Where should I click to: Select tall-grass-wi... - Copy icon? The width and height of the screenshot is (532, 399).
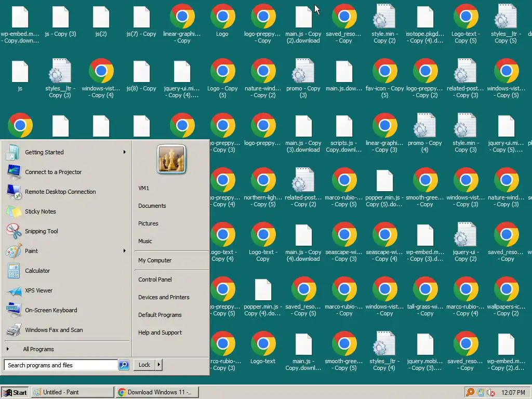pyautogui.click(x=425, y=297)
